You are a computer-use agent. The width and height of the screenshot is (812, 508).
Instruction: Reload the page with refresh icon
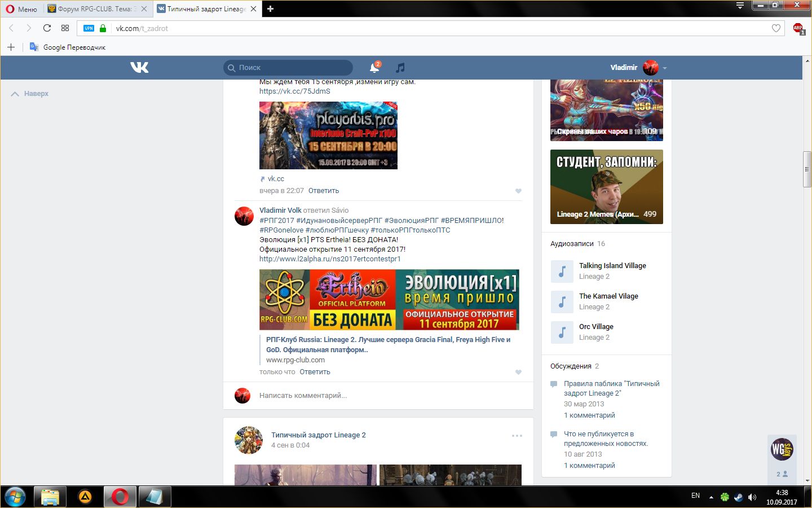click(47, 28)
